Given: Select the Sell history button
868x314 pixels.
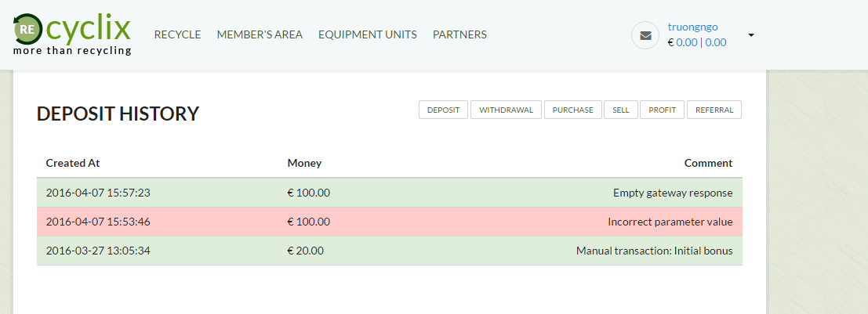Looking at the screenshot, I should point(621,110).
